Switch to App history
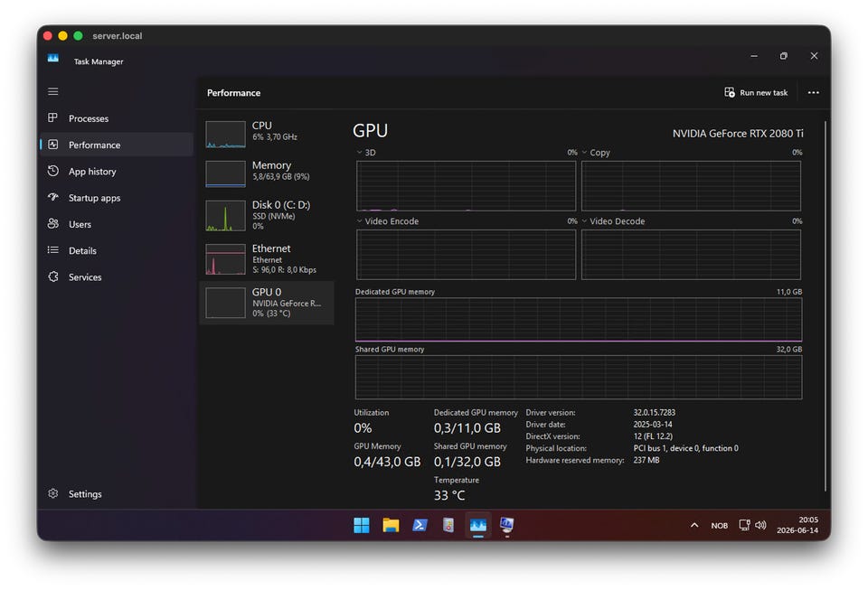This screenshot has height=590, width=868. tap(117, 171)
